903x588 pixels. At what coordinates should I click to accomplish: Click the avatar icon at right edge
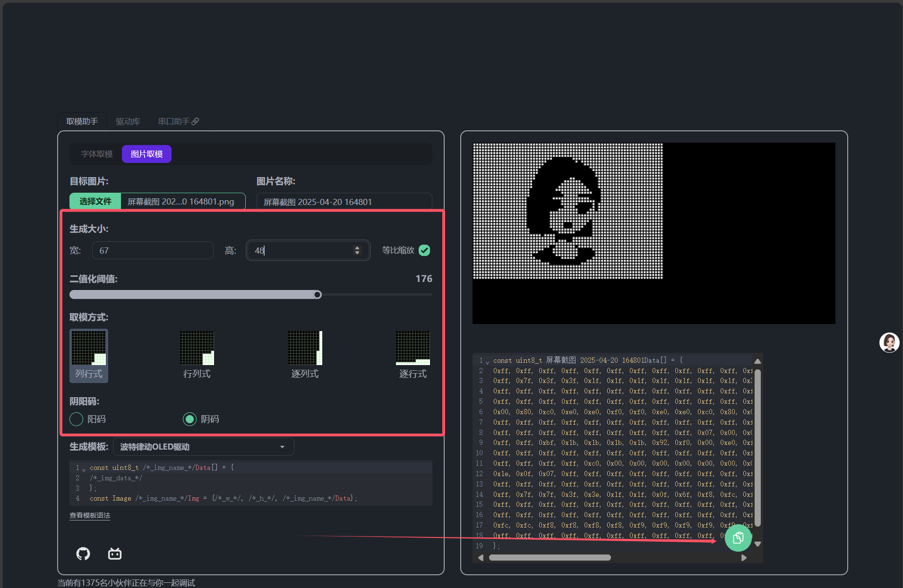point(889,342)
